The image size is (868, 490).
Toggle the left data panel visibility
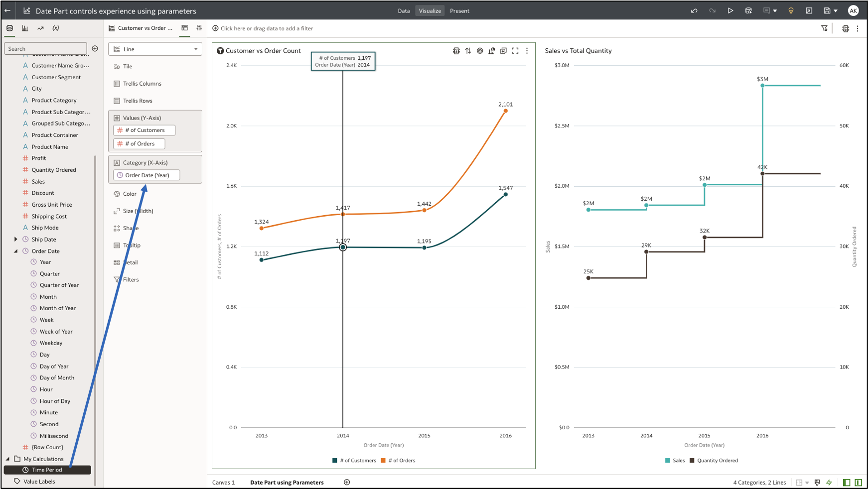tap(846, 482)
